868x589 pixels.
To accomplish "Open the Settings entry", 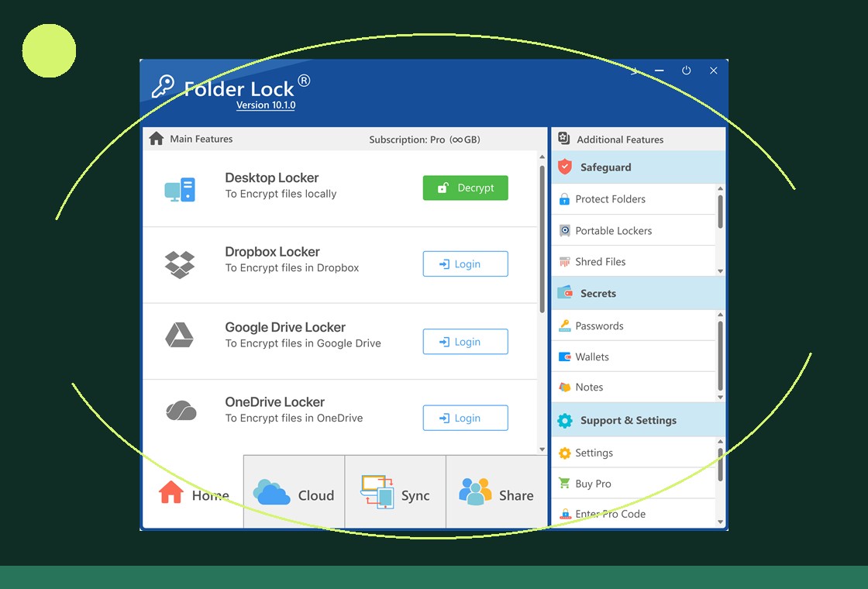I will click(634, 453).
